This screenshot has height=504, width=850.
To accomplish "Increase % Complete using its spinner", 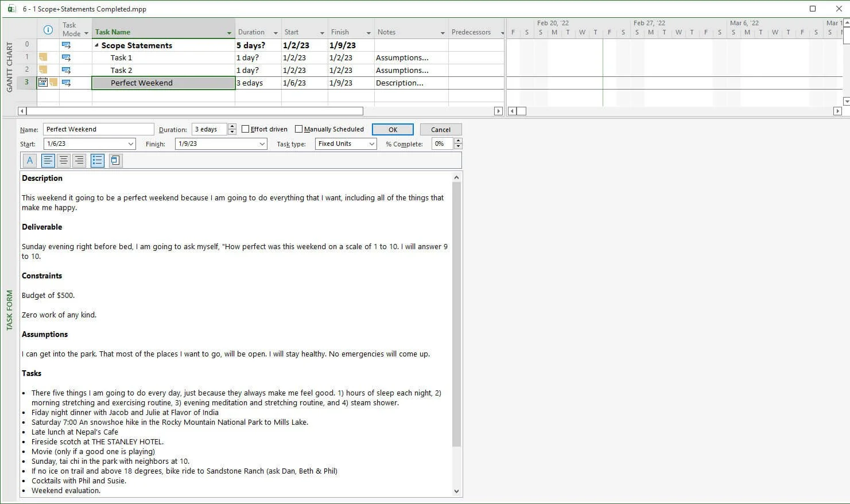I will [x=457, y=141].
